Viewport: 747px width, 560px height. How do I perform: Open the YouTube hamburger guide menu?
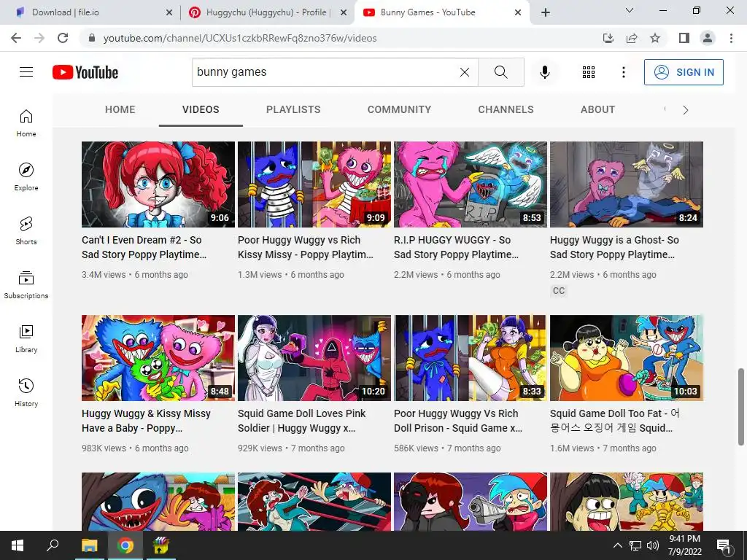coord(26,72)
